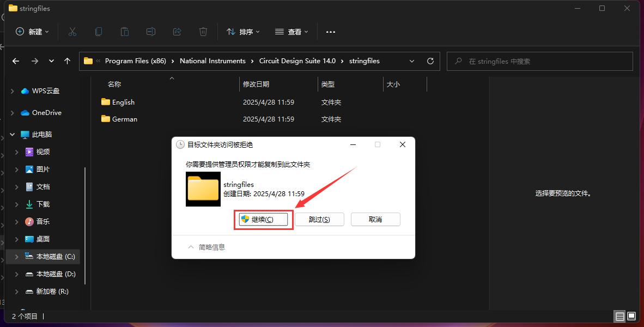
Task: Go back with the left arrow
Action: pos(16,61)
